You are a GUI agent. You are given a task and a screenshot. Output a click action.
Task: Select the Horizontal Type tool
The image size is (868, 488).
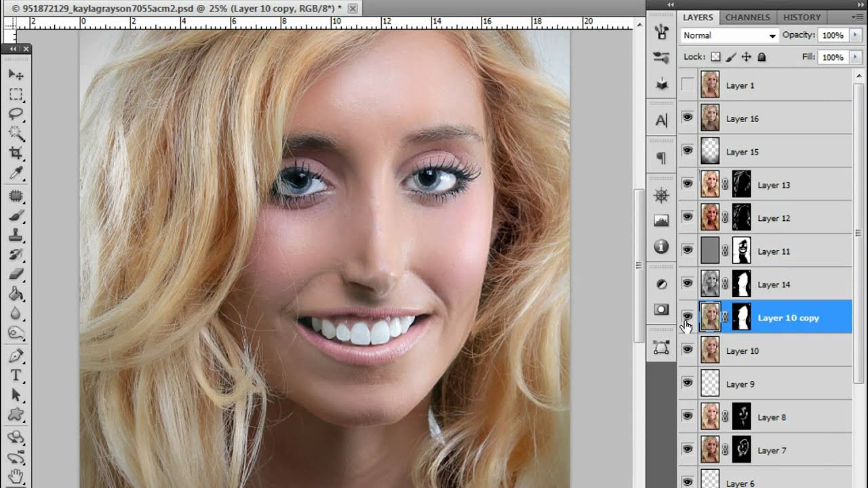coord(16,375)
